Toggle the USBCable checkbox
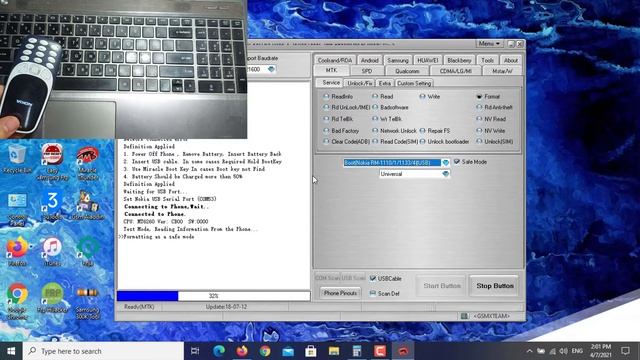 tap(373, 278)
